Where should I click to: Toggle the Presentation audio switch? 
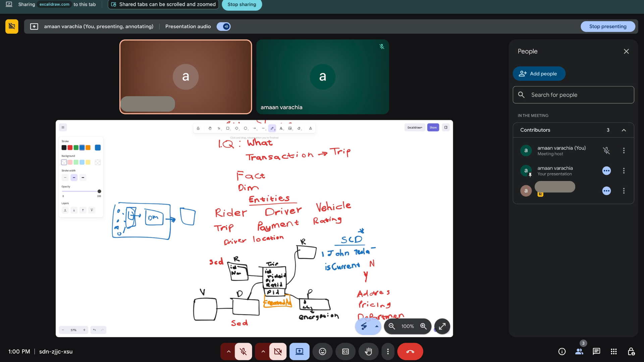click(x=224, y=26)
